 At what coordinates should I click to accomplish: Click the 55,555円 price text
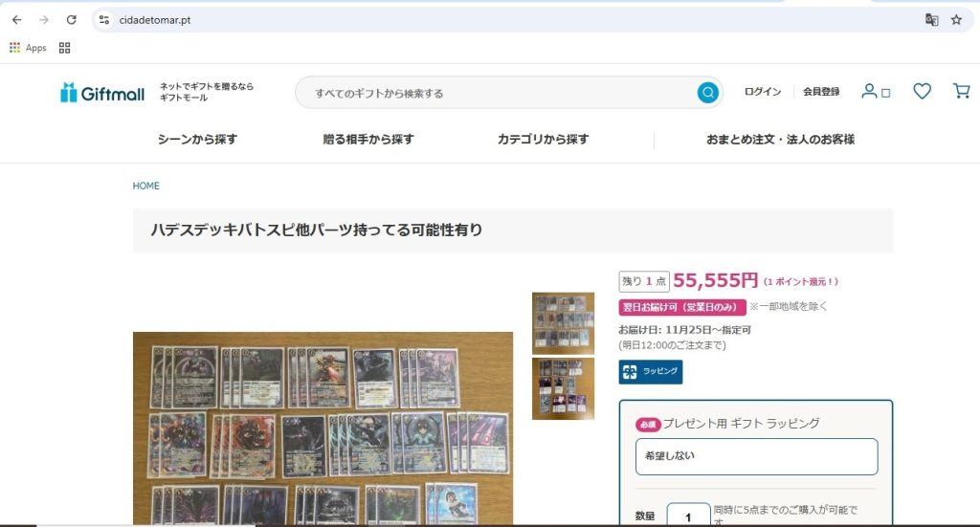[716, 281]
